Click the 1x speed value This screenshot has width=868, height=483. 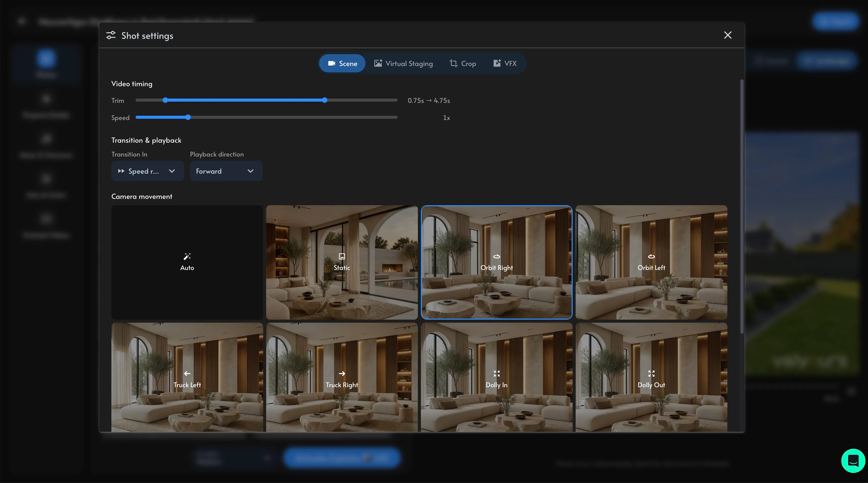(x=446, y=118)
